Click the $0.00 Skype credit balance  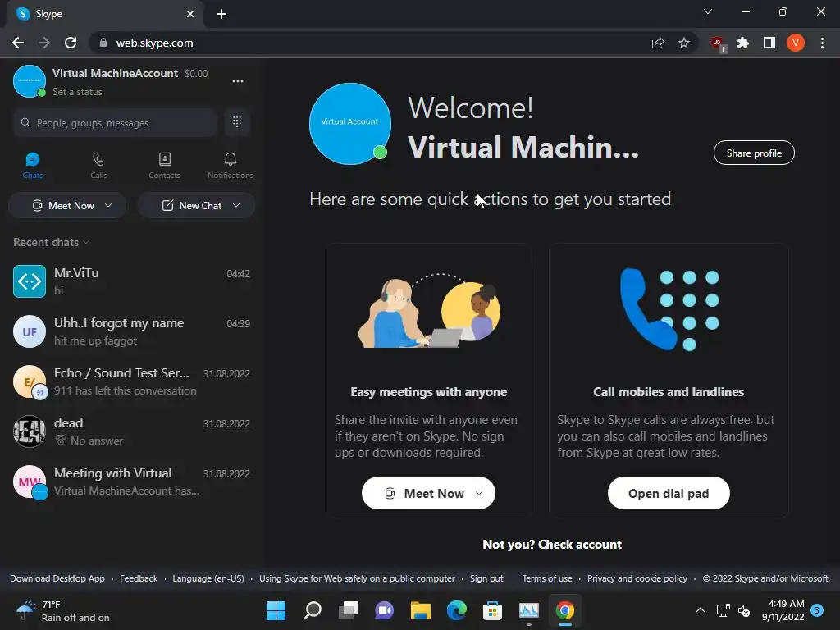196,73
